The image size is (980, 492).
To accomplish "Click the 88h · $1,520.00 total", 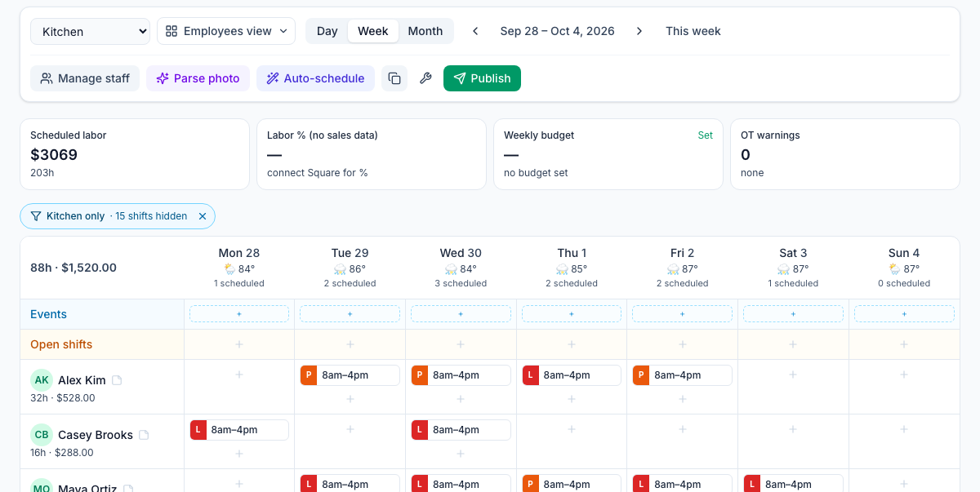I will (73, 268).
